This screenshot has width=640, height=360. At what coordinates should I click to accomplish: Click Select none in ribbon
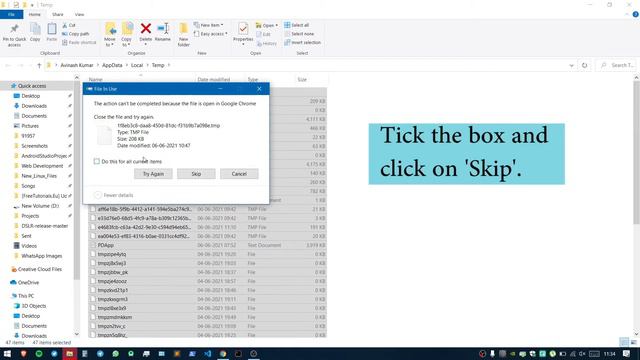tap(299, 34)
